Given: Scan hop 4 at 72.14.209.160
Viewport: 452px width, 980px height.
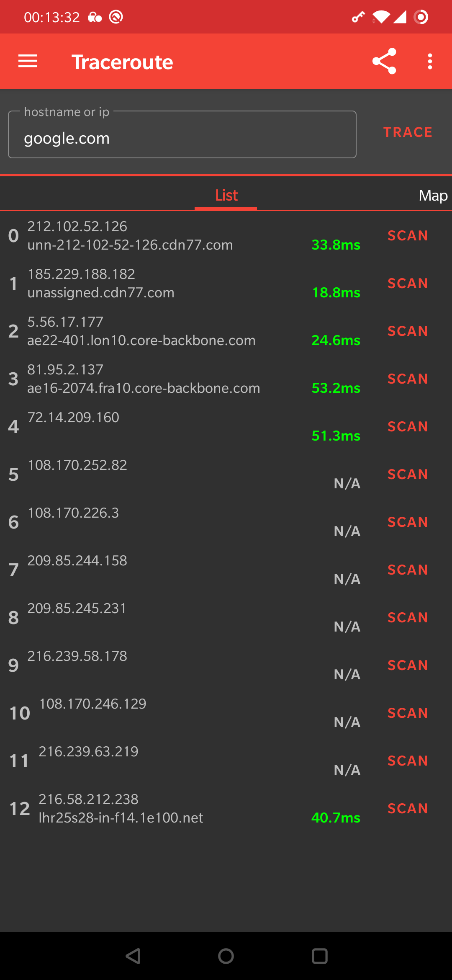Looking at the screenshot, I should tap(408, 427).
